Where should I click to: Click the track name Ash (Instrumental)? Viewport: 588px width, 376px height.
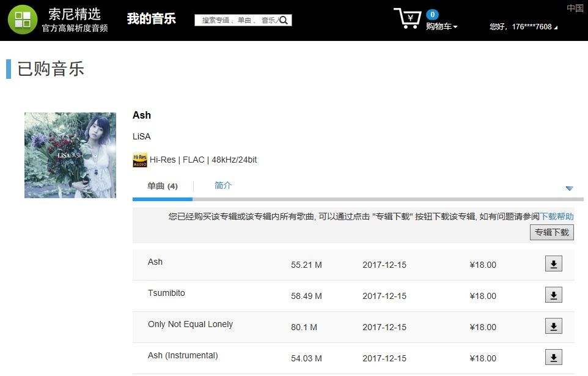point(183,355)
